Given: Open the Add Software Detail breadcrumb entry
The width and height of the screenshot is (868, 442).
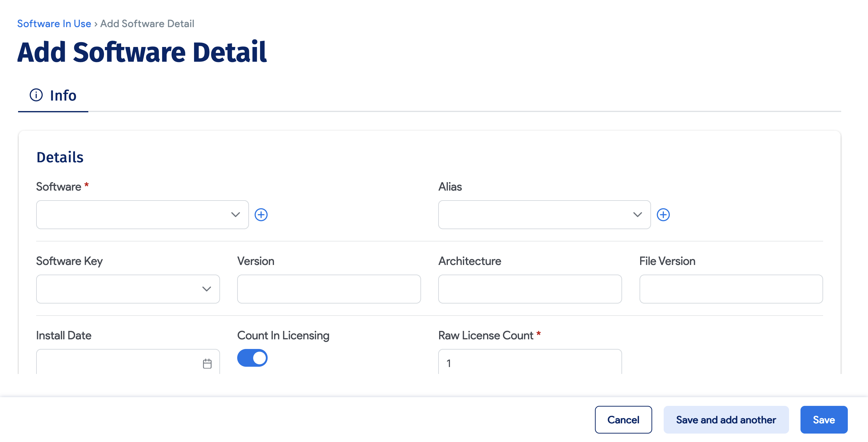Looking at the screenshot, I should pyautogui.click(x=147, y=23).
